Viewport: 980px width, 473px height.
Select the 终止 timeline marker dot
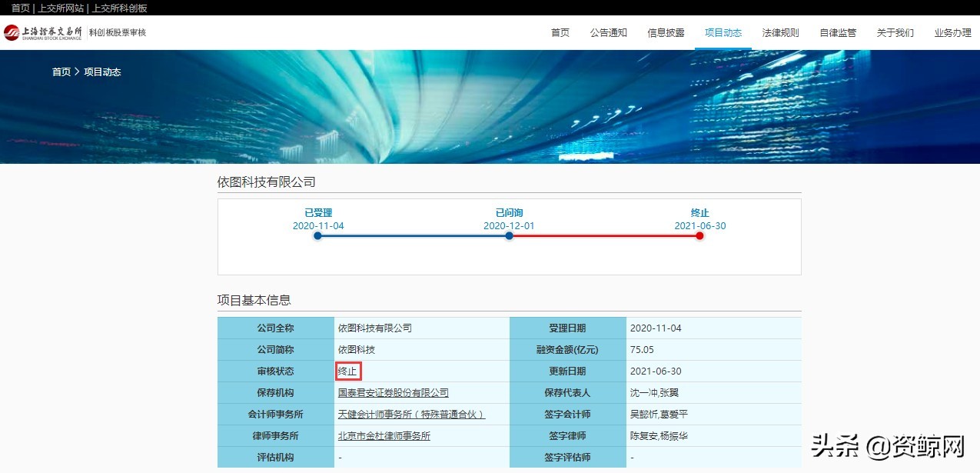tap(699, 236)
